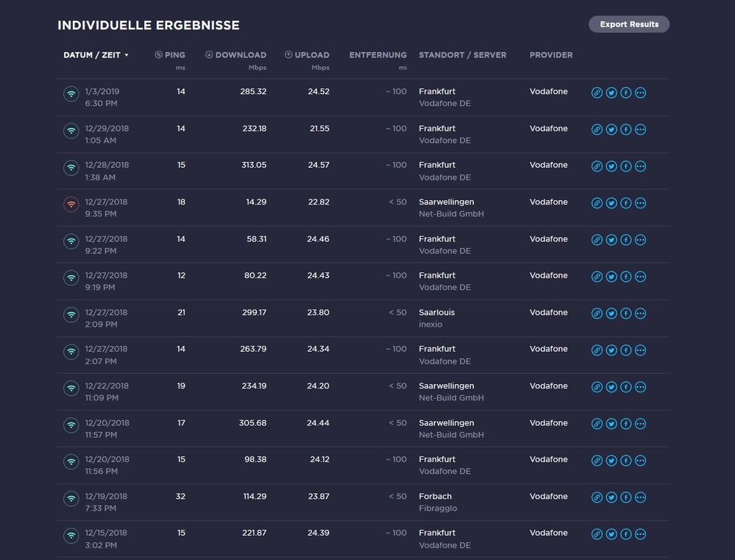Select download value 313.05

tap(254, 165)
